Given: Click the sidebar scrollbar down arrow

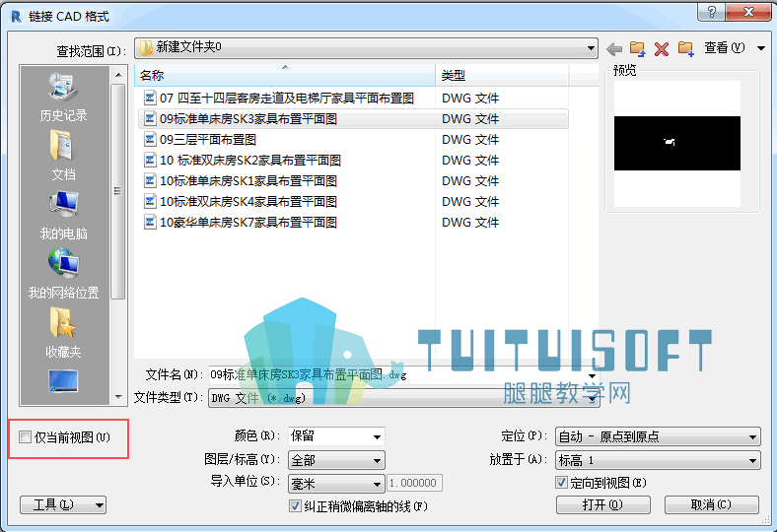Looking at the screenshot, I should click(118, 396).
